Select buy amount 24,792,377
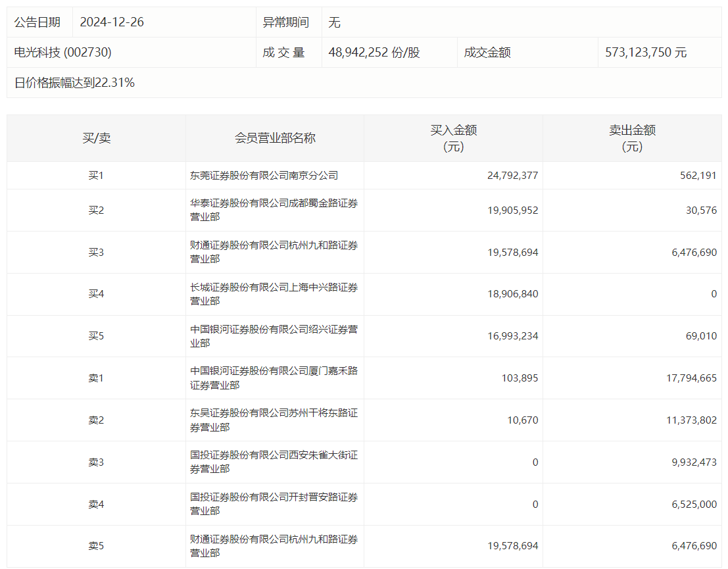The height and width of the screenshot is (569, 728). (512, 176)
